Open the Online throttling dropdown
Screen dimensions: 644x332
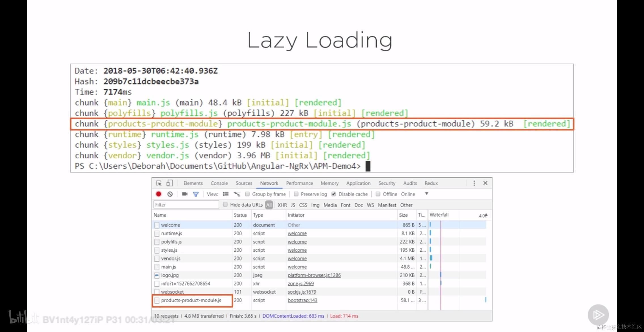click(426, 194)
